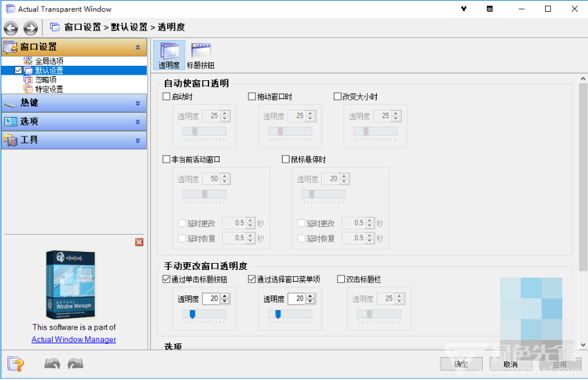This screenshot has width=588, height=380.
Task: Click the redo arrow icon
Action: [x=75, y=363]
